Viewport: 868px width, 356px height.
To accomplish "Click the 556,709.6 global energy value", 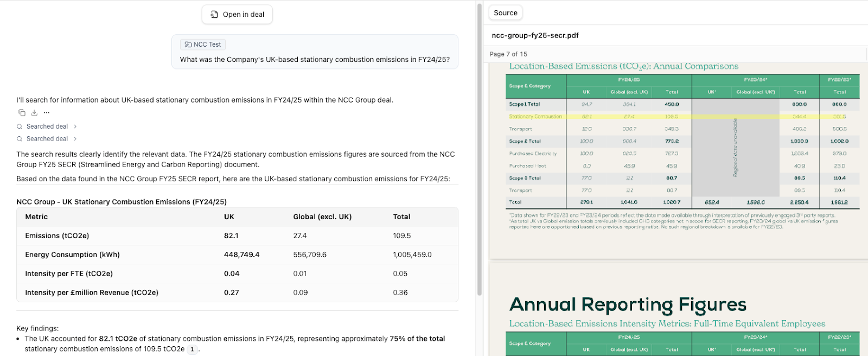I will click(310, 255).
